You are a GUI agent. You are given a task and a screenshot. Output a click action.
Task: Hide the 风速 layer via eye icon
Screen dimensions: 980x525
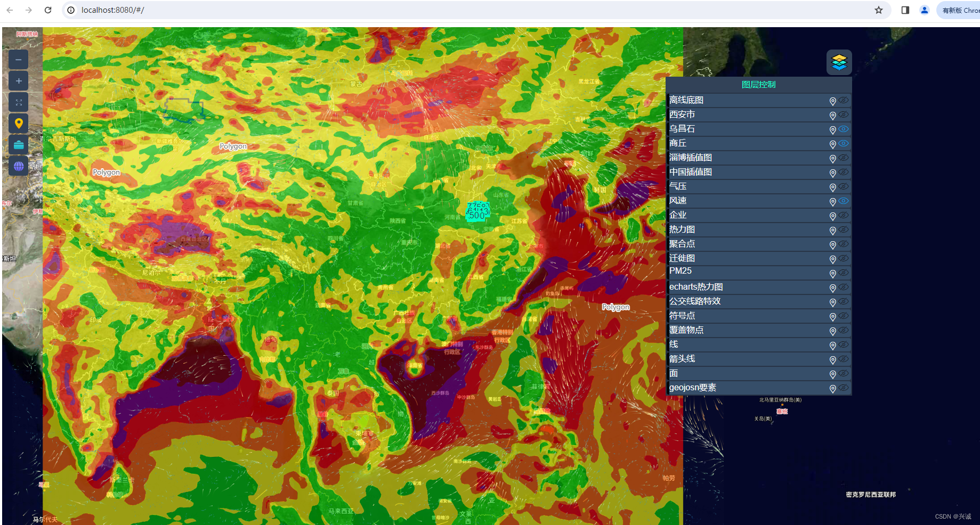(844, 201)
